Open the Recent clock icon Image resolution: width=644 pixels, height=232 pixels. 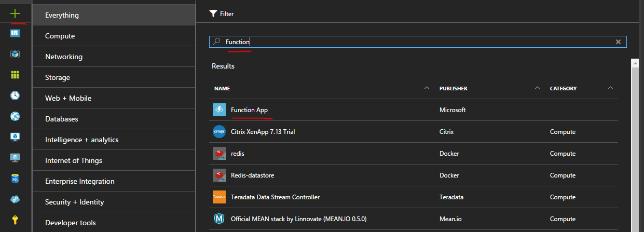point(15,95)
